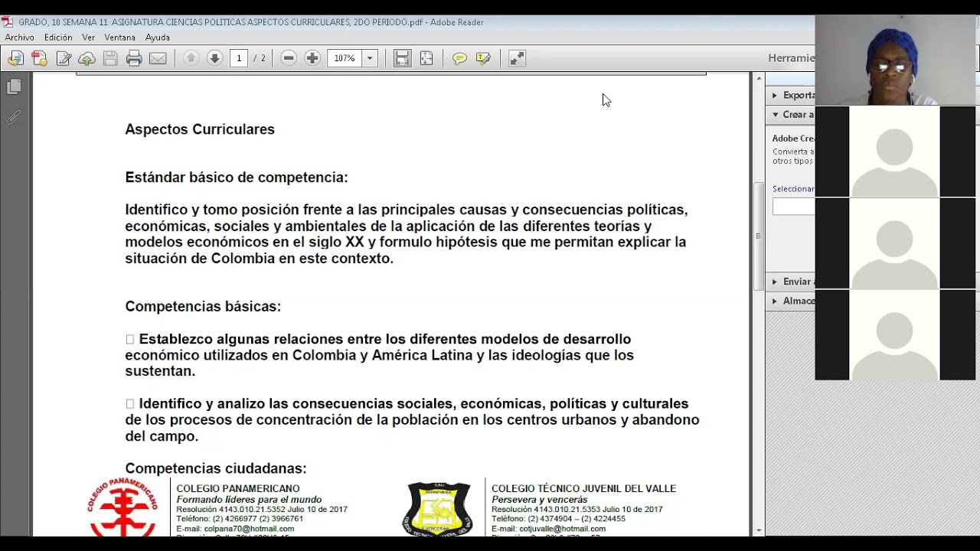Select the highlight text tool icon
Viewport: 980px width, 551px height.
click(483, 58)
